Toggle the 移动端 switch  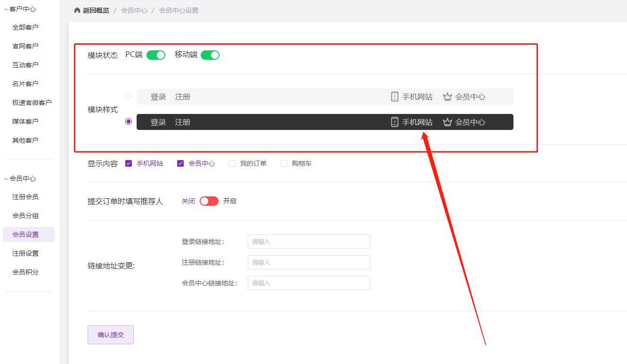(210, 55)
